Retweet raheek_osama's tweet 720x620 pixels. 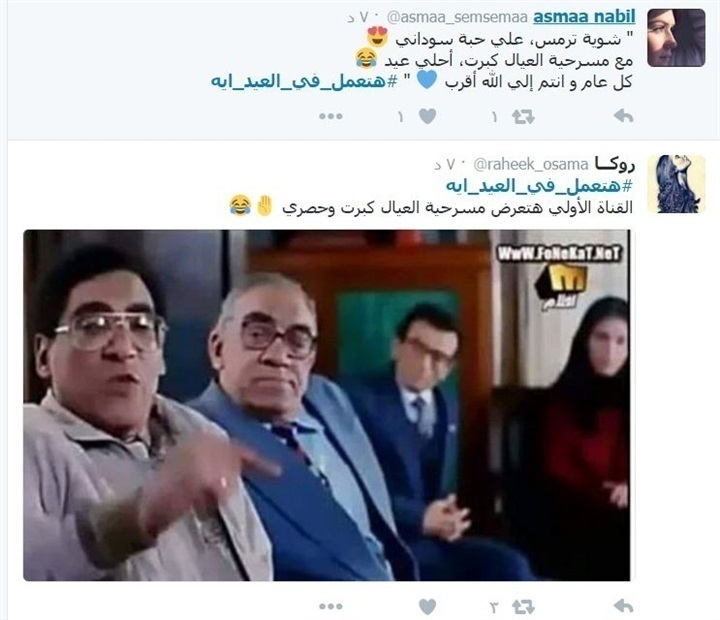523,607
